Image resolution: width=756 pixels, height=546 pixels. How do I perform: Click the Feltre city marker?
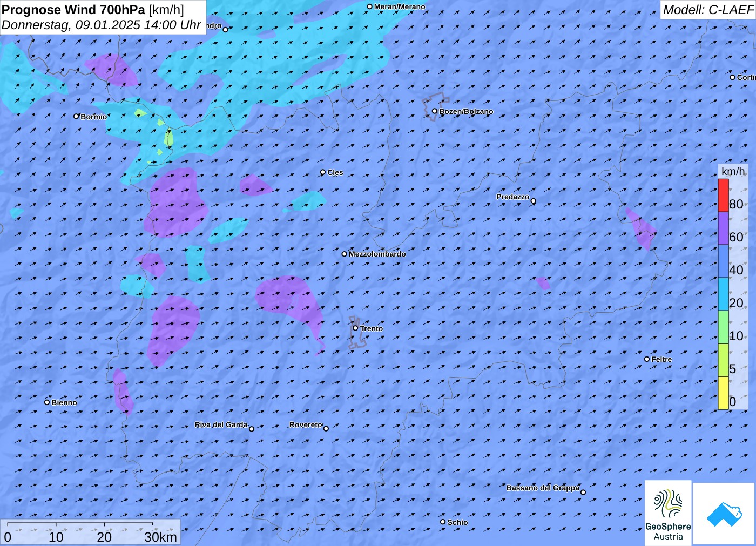pos(647,359)
